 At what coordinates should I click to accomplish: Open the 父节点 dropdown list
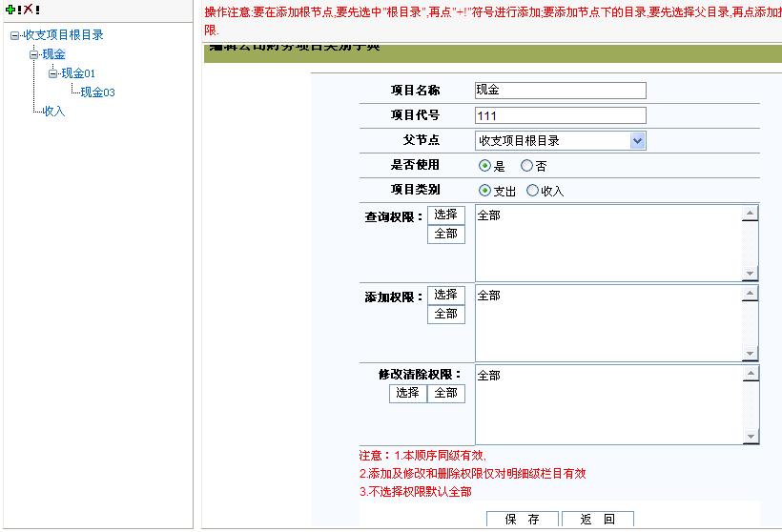coord(637,141)
